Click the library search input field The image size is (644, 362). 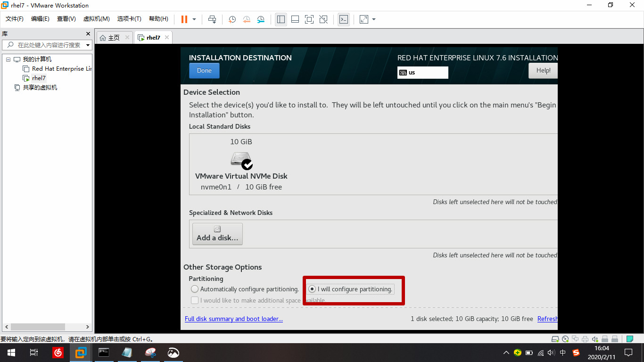46,45
